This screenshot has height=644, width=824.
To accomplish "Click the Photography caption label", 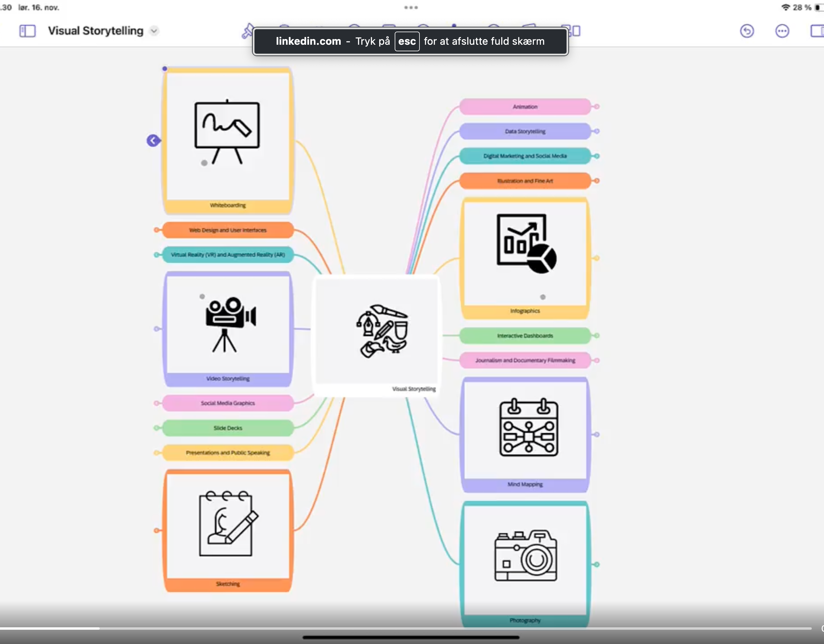I will pos(525,620).
